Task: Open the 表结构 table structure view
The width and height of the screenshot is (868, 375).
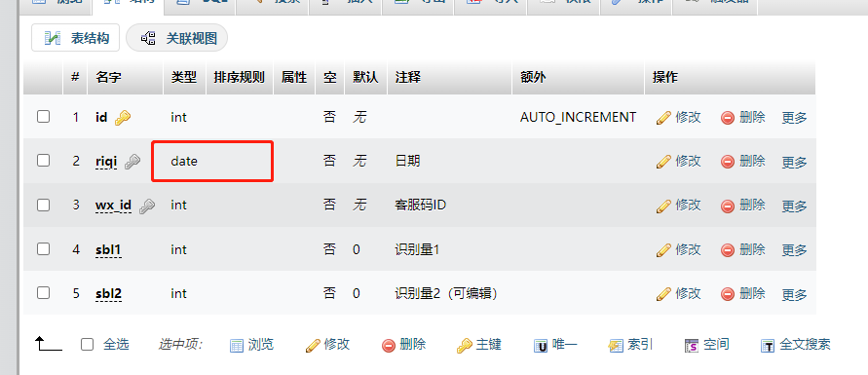Action: click(75, 38)
